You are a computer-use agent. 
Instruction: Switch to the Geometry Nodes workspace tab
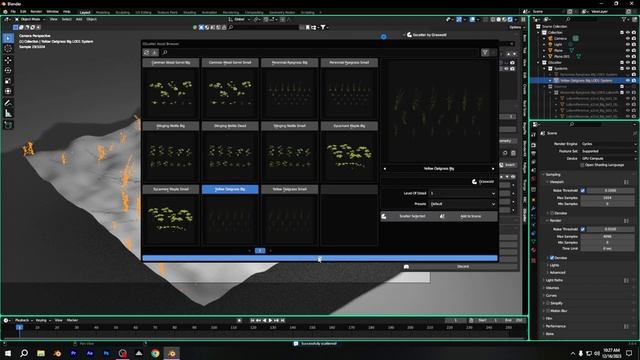[282, 12]
